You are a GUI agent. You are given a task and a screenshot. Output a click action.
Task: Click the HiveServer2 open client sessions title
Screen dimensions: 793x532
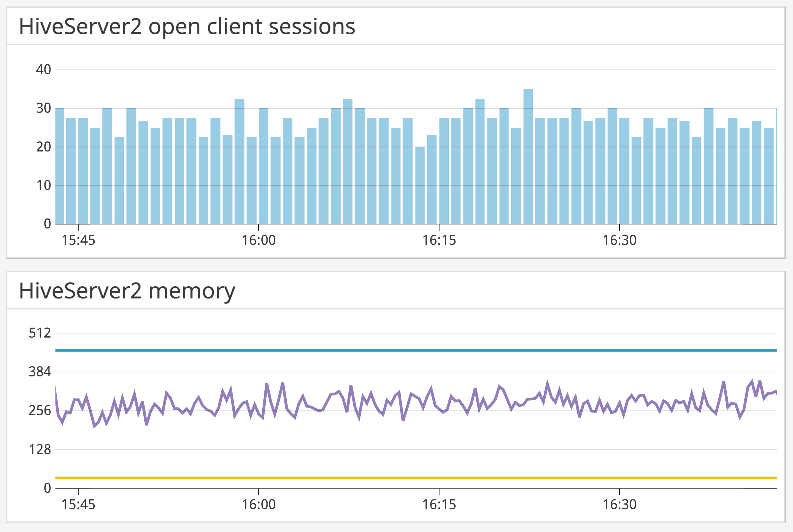pyautogui.click(x=187, y=27)
